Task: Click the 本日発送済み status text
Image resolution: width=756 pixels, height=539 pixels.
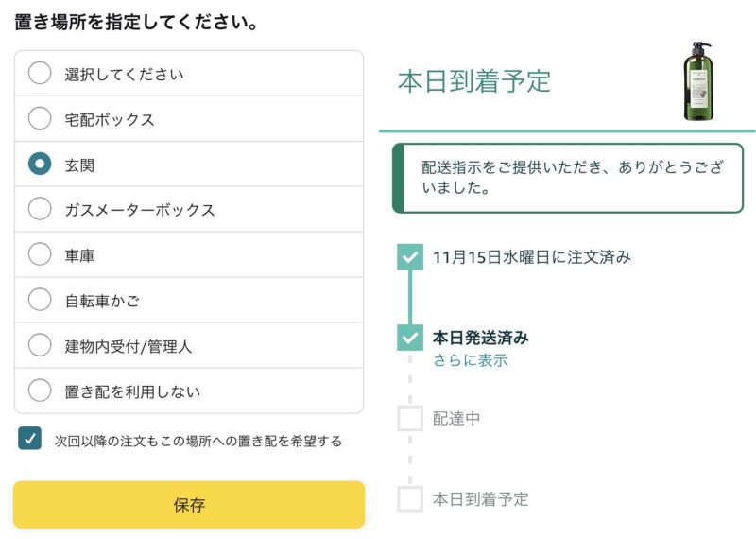Action: pyautogui.click(x=481, y=338)
